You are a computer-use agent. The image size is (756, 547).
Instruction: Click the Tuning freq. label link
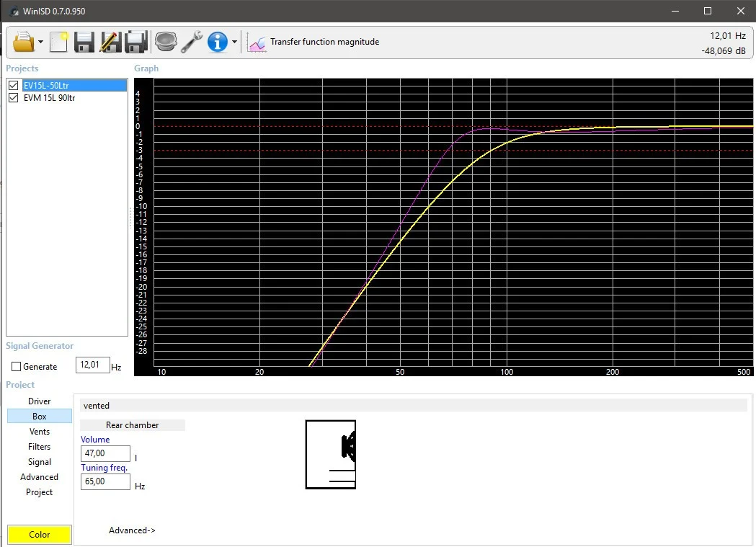pyautogui.click(x=104, y=467)
